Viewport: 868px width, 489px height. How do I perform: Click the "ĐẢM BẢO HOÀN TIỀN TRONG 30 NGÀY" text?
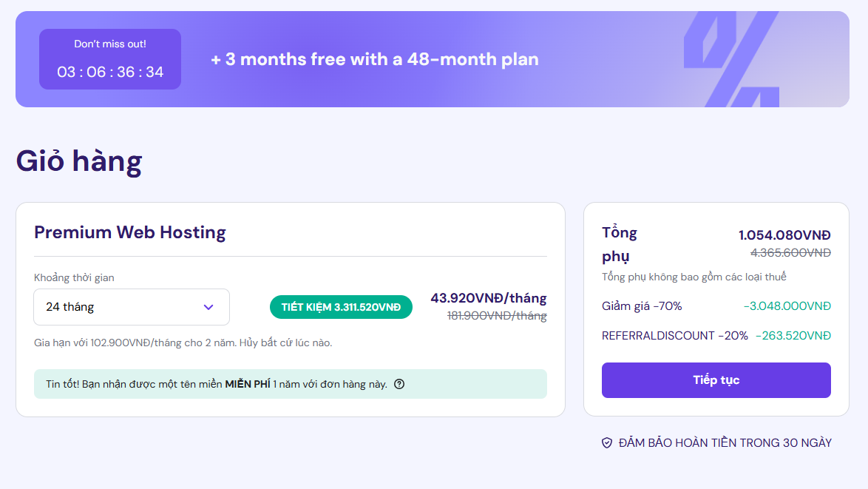click(x=725, y=443)
